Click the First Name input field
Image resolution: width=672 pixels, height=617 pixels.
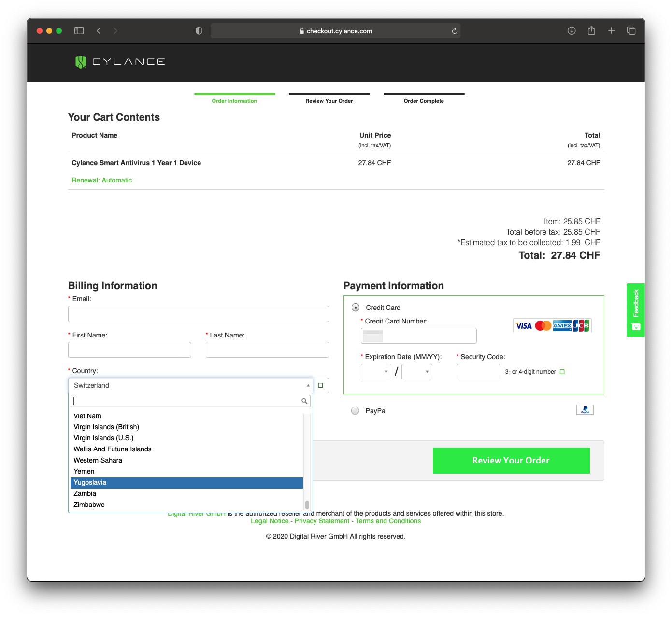pyautogui.click(x=129, y=350)
